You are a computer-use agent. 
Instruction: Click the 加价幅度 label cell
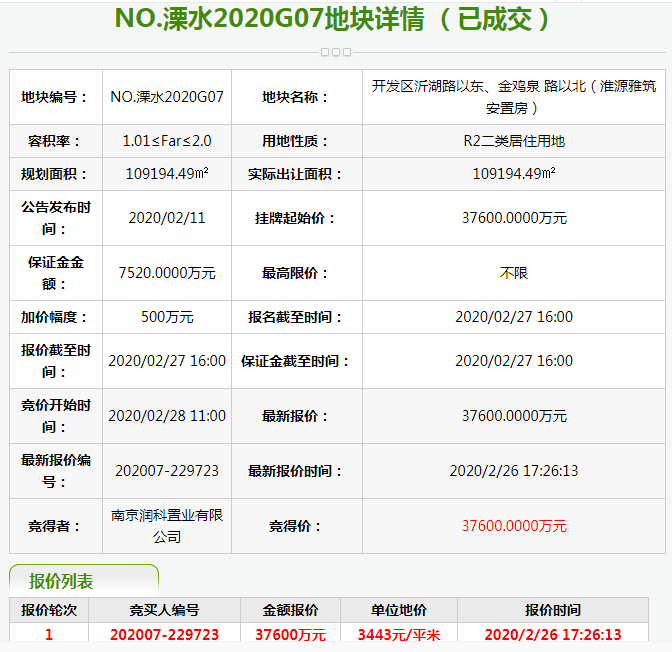(x=56, y=317)
